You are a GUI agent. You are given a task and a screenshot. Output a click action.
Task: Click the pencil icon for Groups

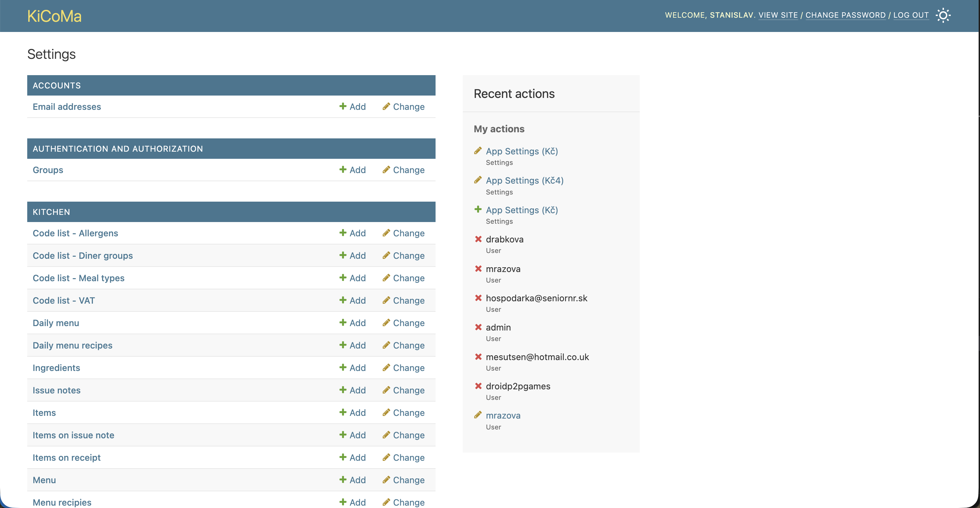pyautogui.click(x=386, y=170)
